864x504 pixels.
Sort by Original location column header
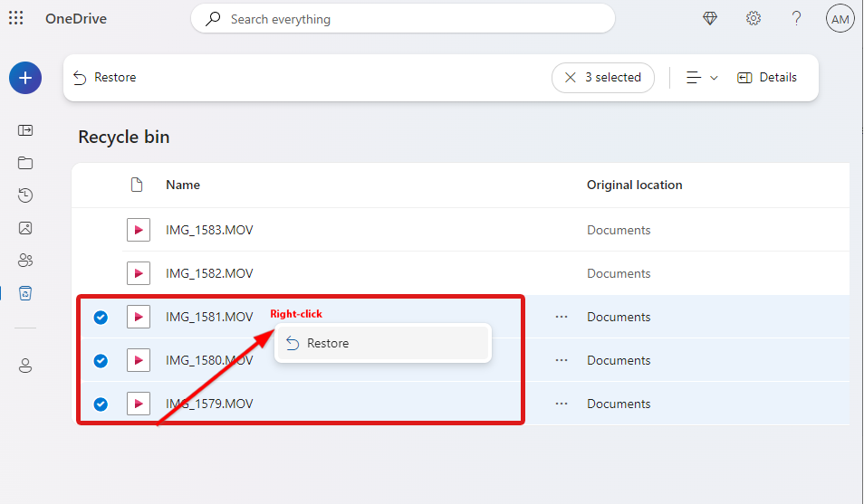pyautogui.click(x=634, y=185)
